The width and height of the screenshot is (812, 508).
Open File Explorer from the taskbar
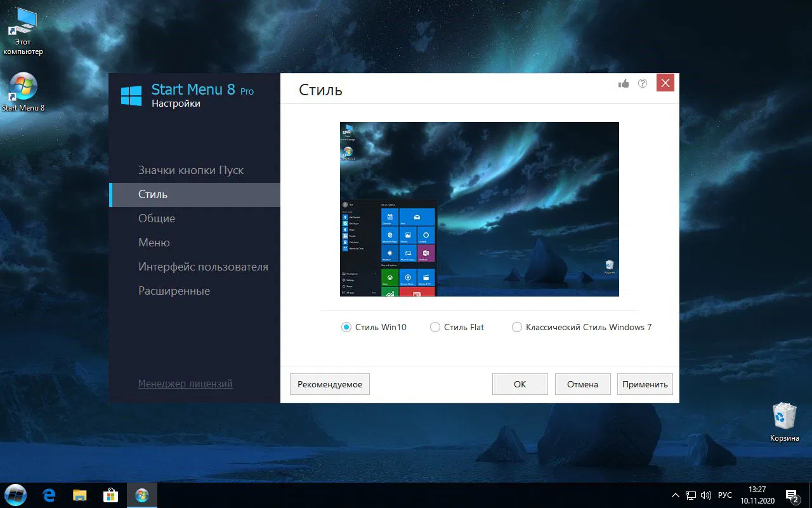click(x=79, y=495)
